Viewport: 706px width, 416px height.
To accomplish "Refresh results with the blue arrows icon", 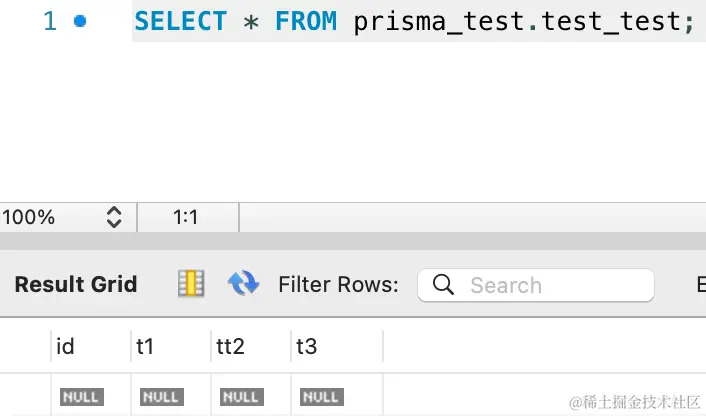I will 243,283.
